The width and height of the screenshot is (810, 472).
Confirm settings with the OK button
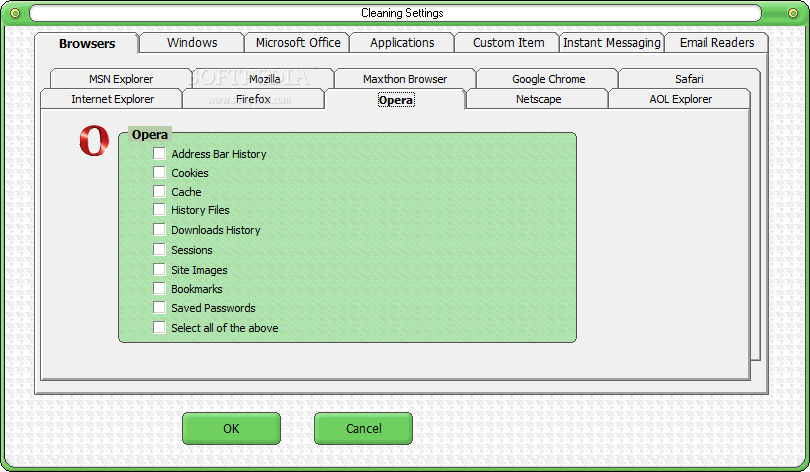(x=231, y=429)
